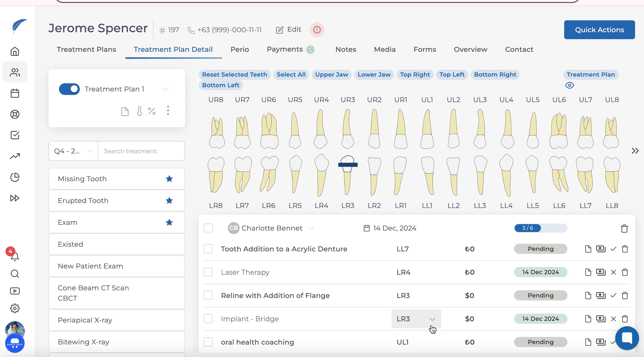The width and height of the screenshot is (644, 357).
Task: Expand the Q4 - 2... period dropdown
Action: tap(73, 151)
